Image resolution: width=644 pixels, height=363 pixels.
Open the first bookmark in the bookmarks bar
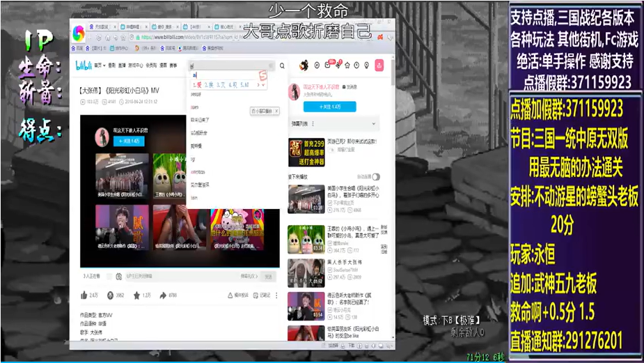pos(77,48)
